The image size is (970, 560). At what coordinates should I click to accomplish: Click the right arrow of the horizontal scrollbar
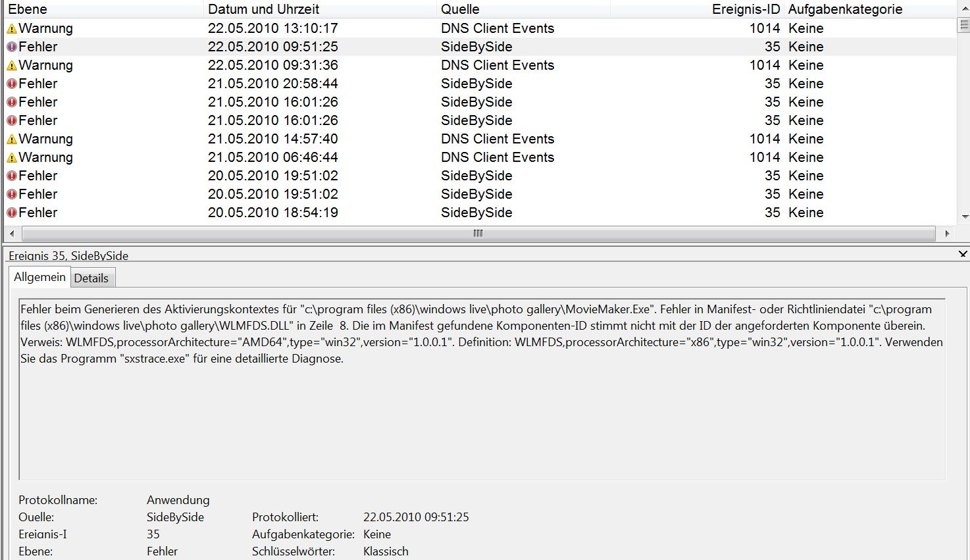click(947, 234)
